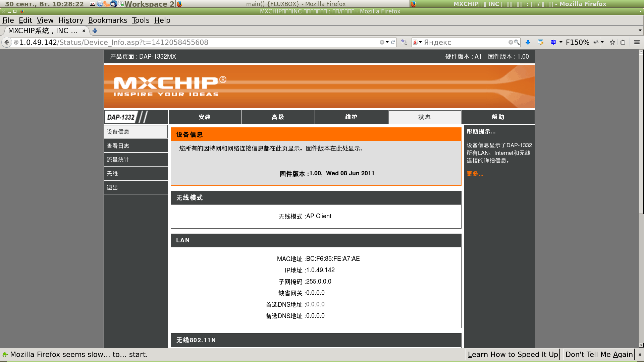The width and height of the screenshot is (644, 362).
Task: Click the 更多... link
Action: 475,174
